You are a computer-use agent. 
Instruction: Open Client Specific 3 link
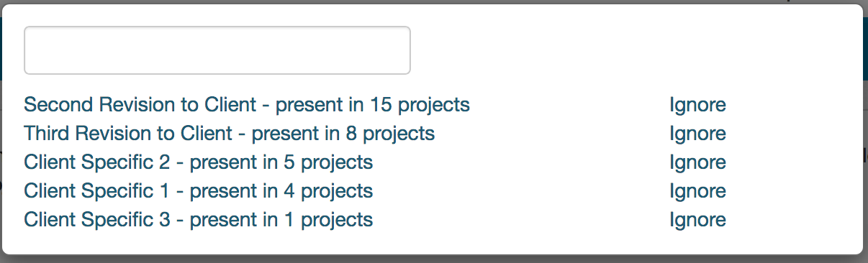pyautogui.click(x=199, y=220)
